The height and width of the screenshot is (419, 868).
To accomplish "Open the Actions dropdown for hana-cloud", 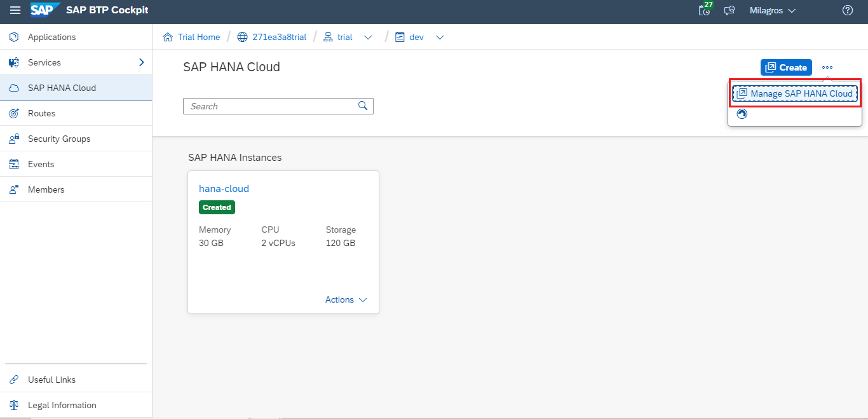I will coord(346,299).
